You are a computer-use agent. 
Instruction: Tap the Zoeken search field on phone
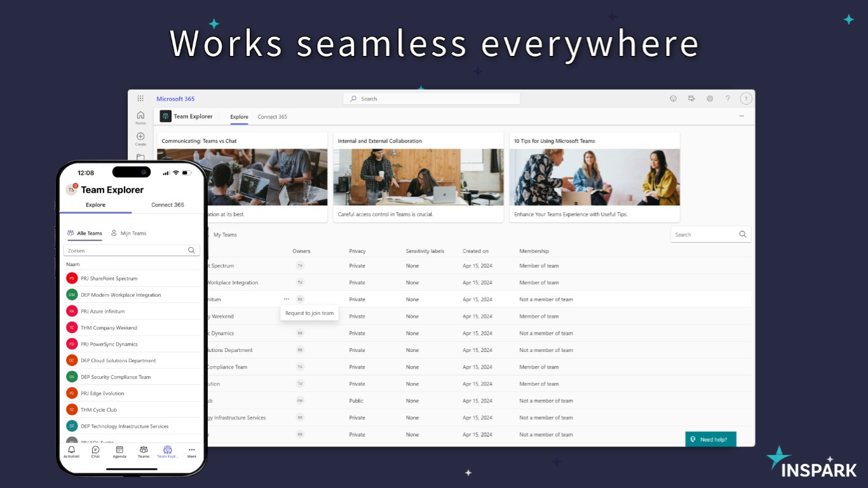132,250
